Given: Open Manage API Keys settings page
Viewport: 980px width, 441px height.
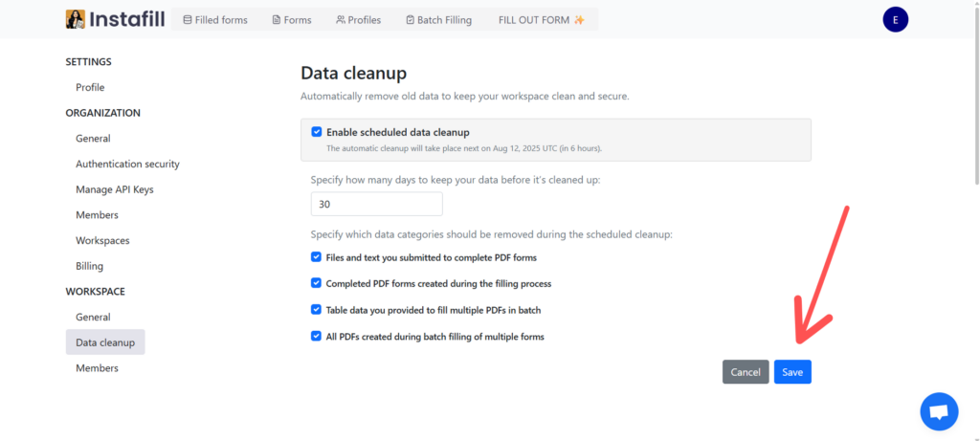Looking at the screenshot, I should pyautogui.click(x=115, y=189).
